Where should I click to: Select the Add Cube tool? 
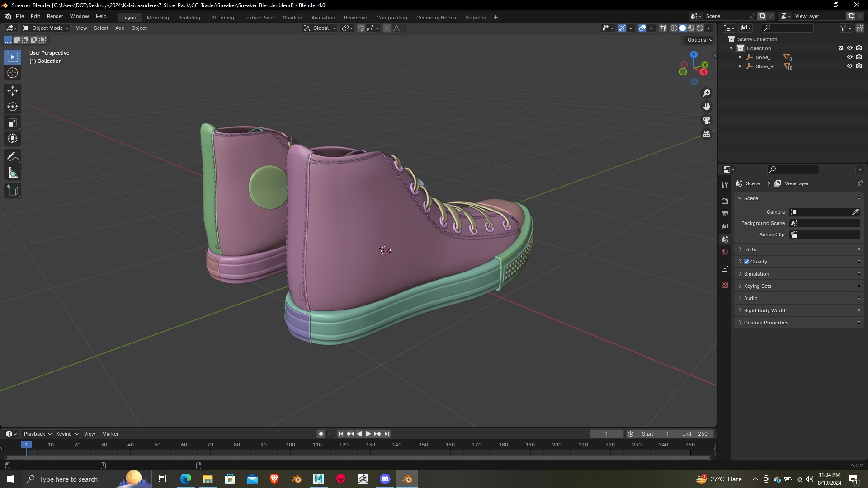click(x=13, y=191)
